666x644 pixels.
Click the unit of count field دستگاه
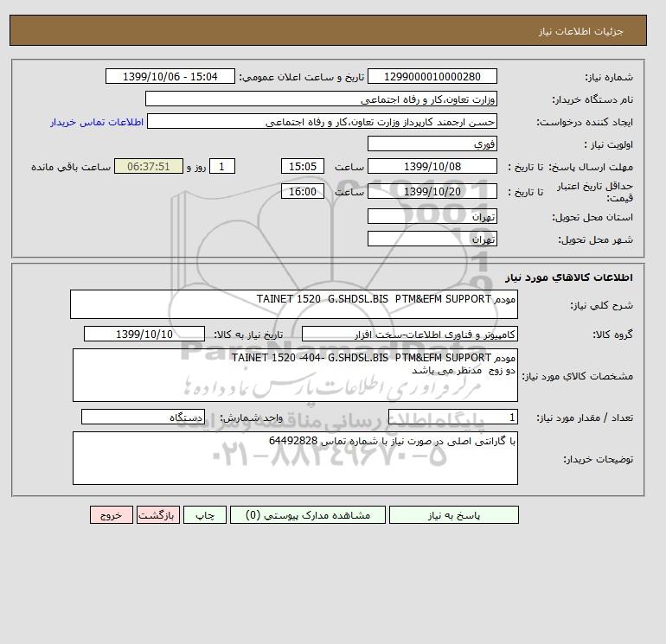point(143,417)
